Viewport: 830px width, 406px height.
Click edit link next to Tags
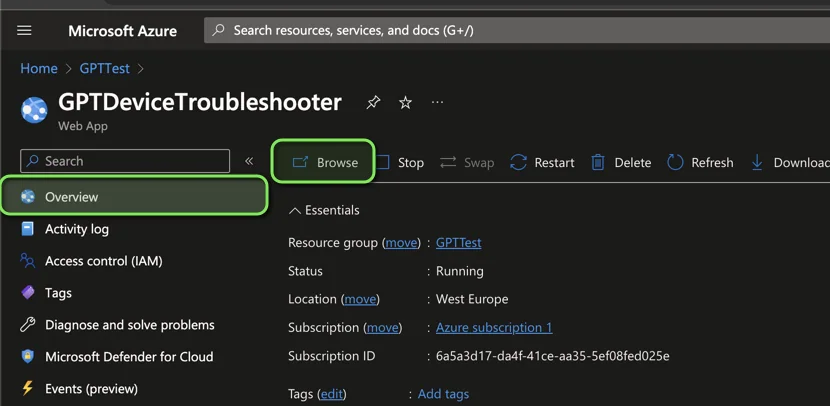(332, 394)
